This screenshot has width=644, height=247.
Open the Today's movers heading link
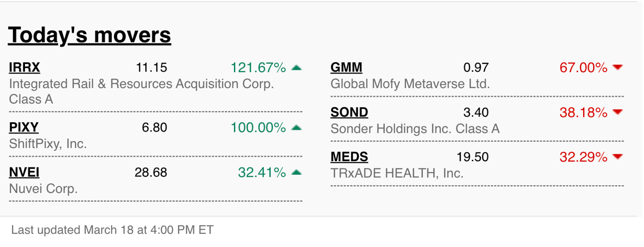coord(90,35)
